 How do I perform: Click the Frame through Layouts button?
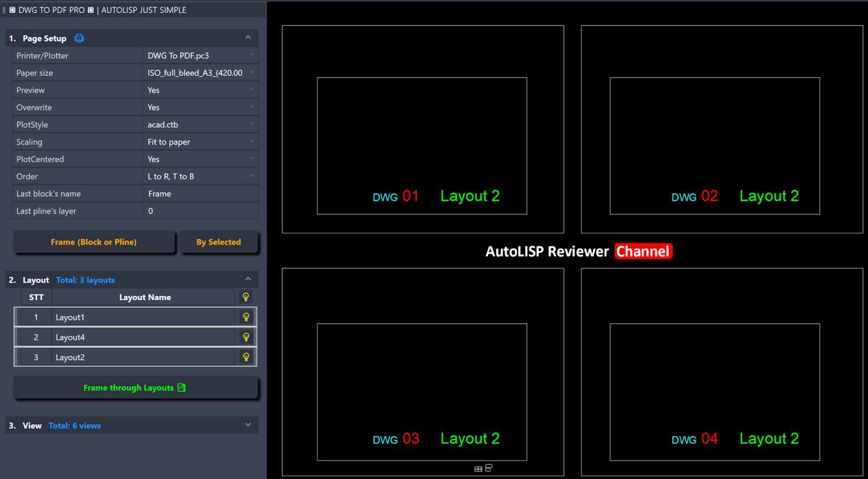[x=135, y=388]
